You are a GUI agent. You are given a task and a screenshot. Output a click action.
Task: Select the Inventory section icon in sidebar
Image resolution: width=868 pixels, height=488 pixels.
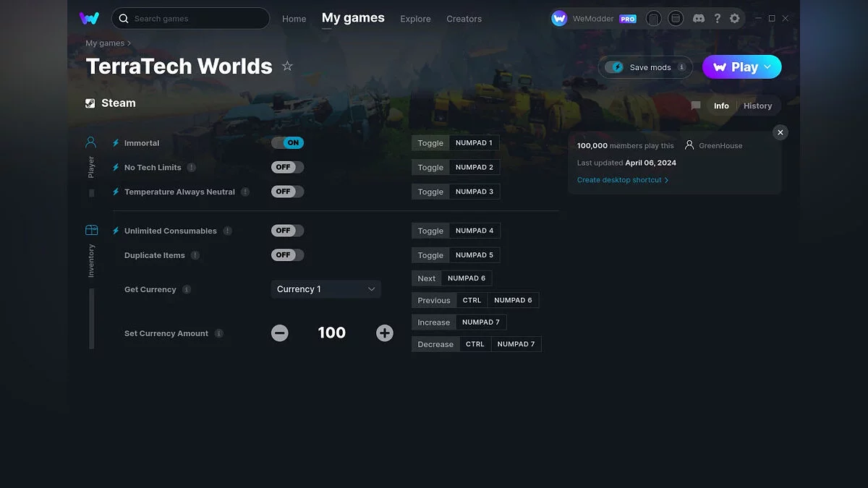pyautogui.click(x=90, y=228)
